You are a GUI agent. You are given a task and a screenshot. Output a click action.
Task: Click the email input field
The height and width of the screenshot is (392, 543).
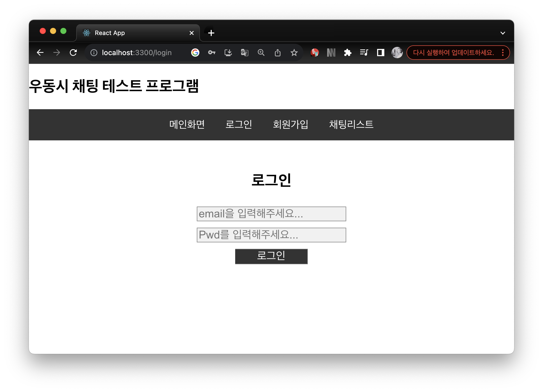pyautogui.click(x=271, y=214)
